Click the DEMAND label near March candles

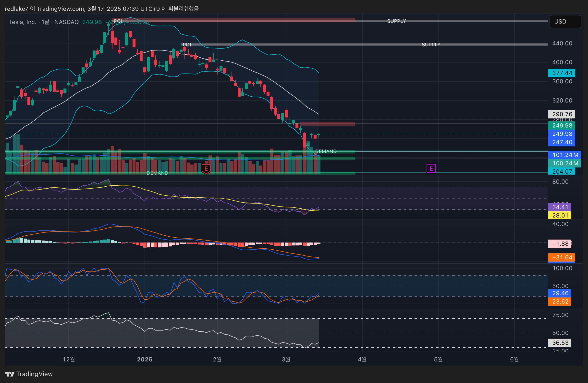click(326, 151)
